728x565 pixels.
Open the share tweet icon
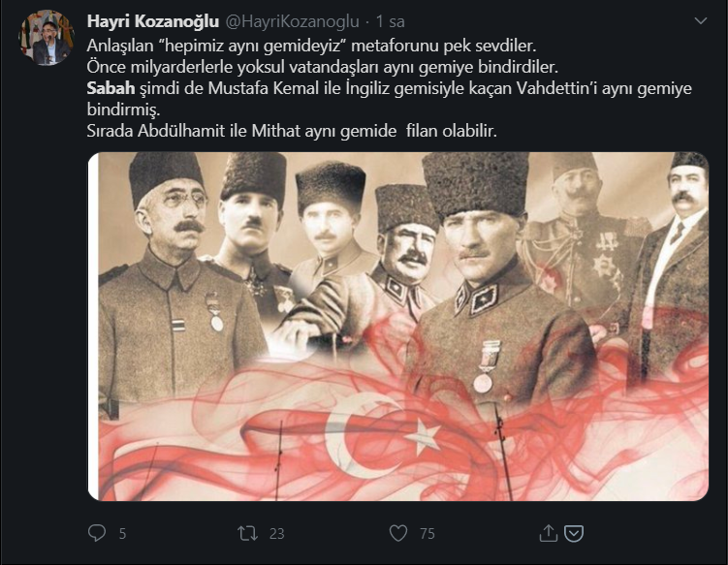click(549, 533)
